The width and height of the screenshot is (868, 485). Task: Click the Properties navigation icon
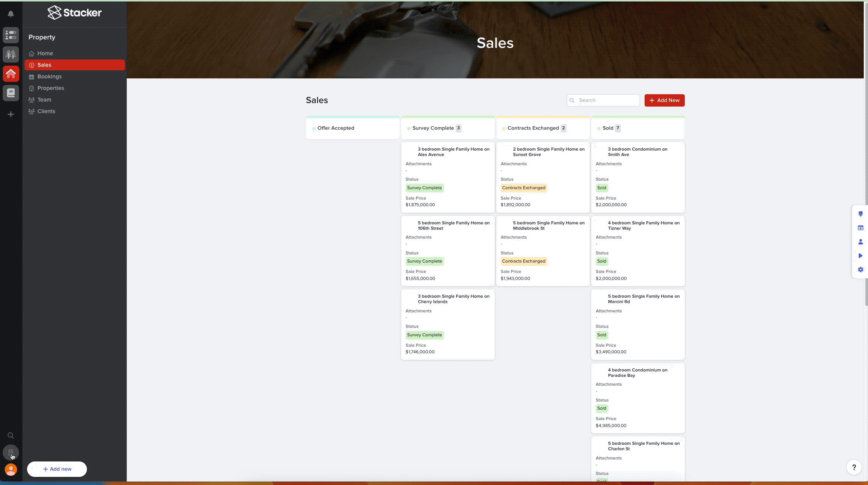pyautogui.click(x=31, y=88)
